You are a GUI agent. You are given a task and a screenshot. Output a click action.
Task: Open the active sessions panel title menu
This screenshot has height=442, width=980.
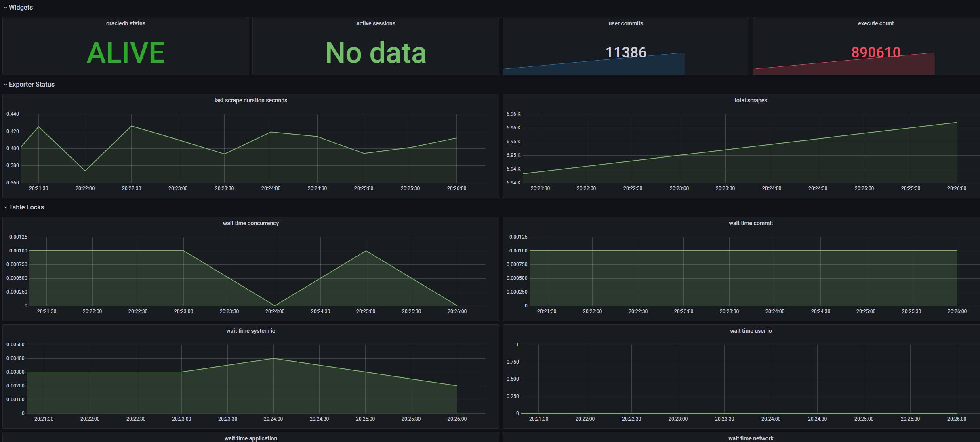point(376,23)
